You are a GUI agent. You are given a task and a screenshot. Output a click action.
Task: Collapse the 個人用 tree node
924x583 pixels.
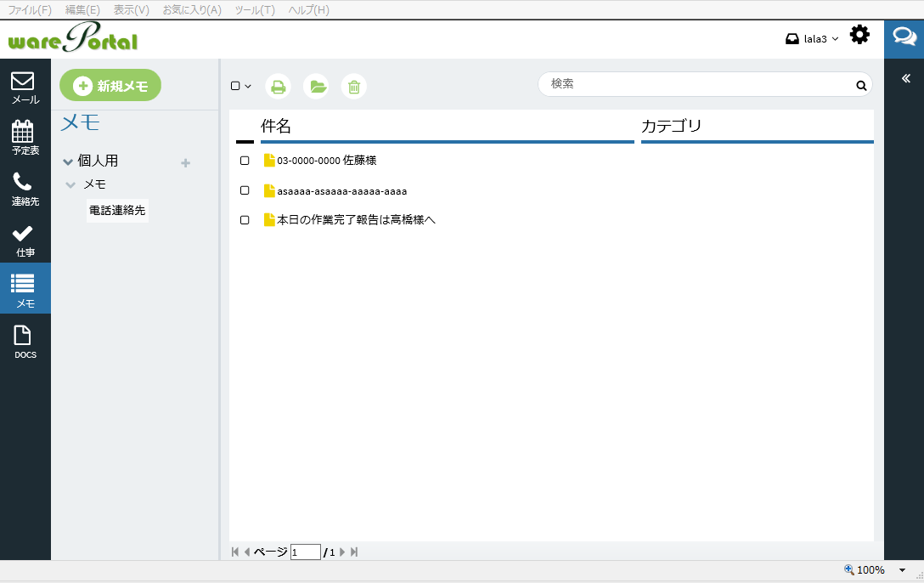(x=68, y=161)
